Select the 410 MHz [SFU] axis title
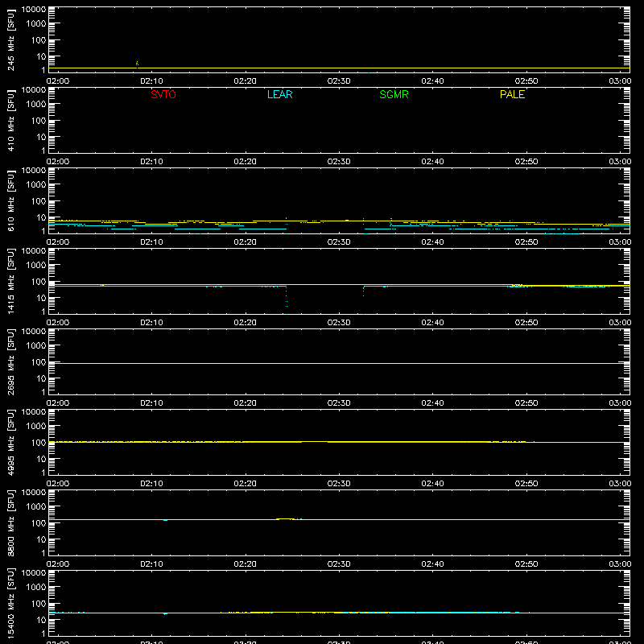The height and width of the screenshot is (644, 644). coord(11,121)
